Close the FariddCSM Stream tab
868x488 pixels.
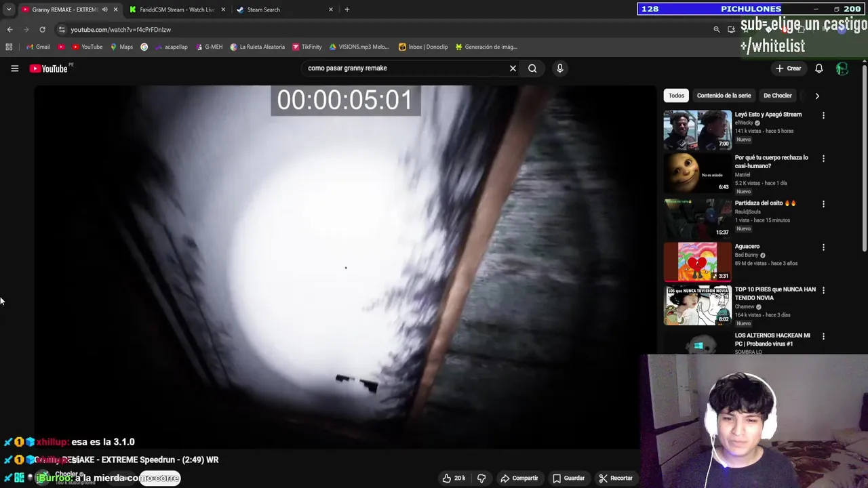point(223,9)
